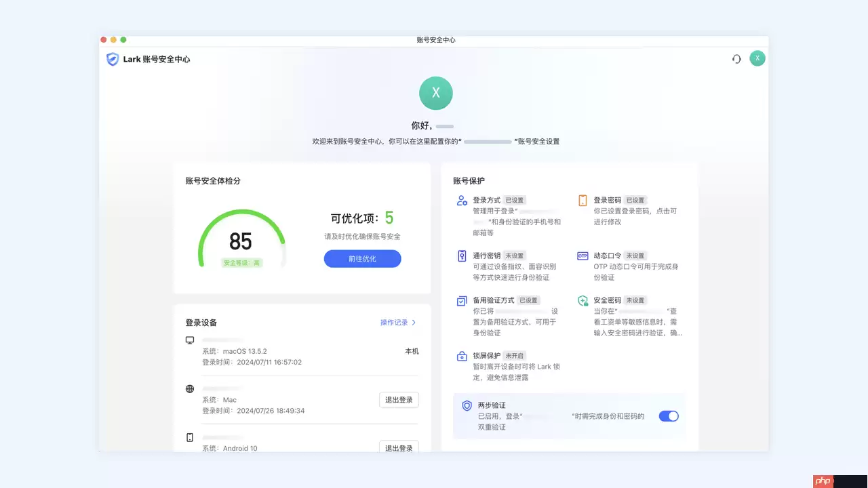
Task: Expand the 操作记录 chevron arrow
Action: click(416, 323)
